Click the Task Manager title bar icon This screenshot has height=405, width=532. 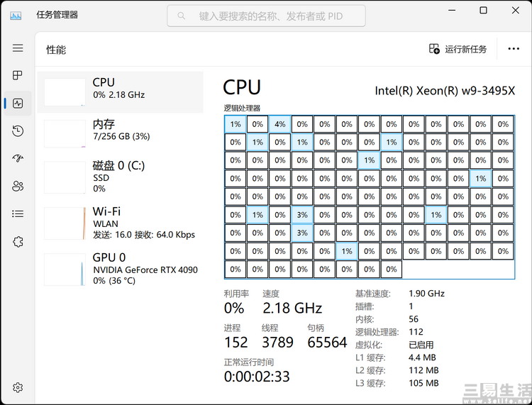(x=16, y=15)
